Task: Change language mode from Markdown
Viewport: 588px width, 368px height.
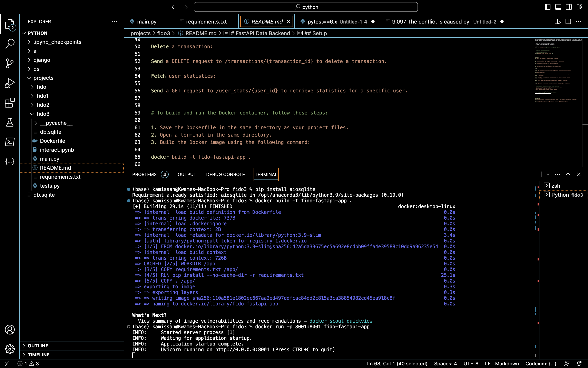Action: [507, 363]
